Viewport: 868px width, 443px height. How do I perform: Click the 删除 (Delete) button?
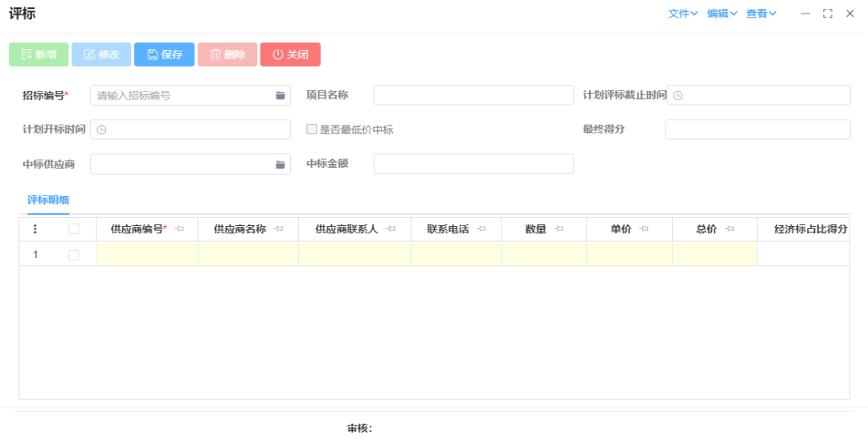pyautogui.click(x=227, y=54)
